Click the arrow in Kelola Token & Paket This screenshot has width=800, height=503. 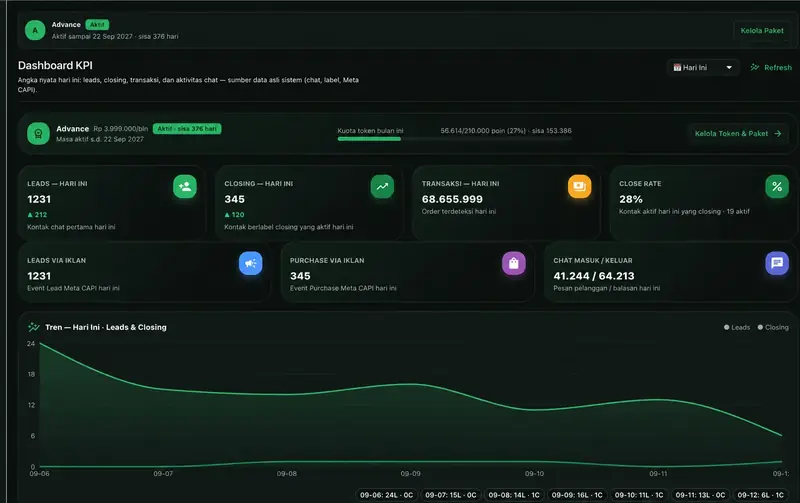tap(778, 134)
